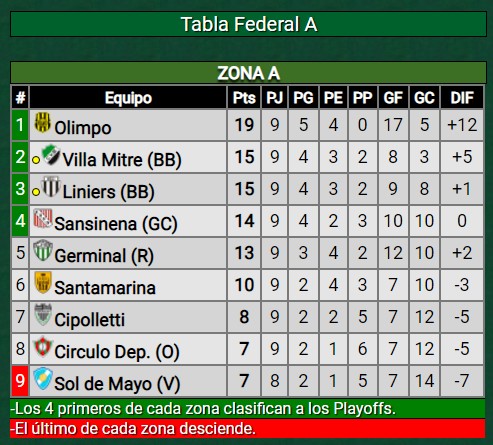493x445 pixels.
Task: Click the Sansinena (GC) crest
Action: click(43, 218)
